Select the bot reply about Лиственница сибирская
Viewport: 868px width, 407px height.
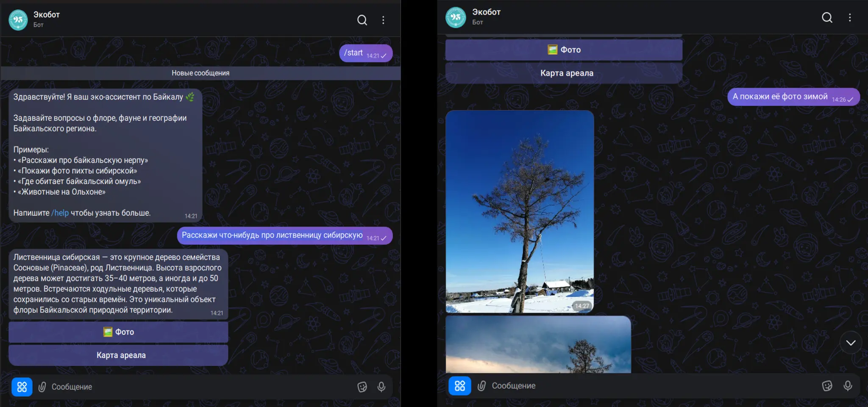(x=118, y=284)
